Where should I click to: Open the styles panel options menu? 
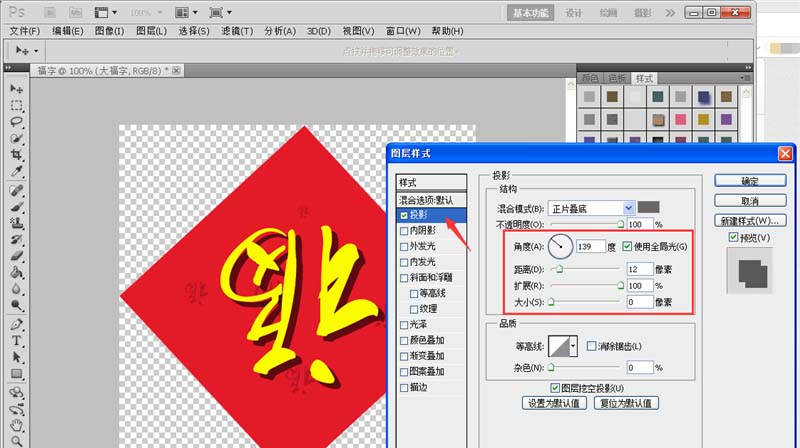coord(745,78)
